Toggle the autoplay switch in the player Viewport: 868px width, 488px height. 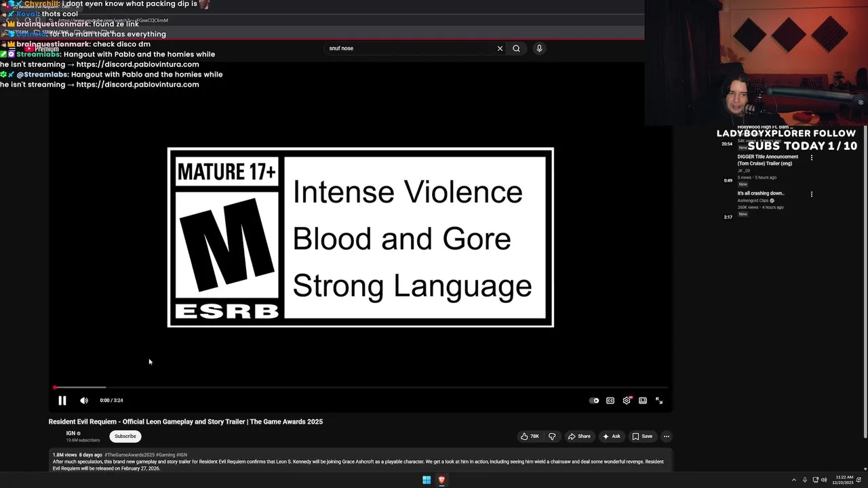594,401
